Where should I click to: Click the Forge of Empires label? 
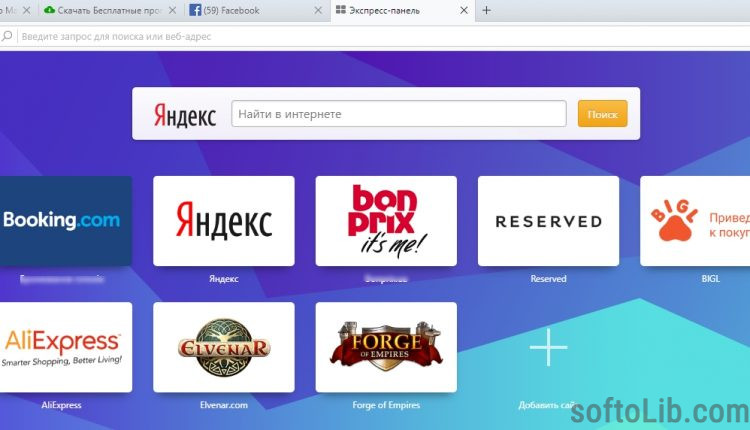point(386,405)
